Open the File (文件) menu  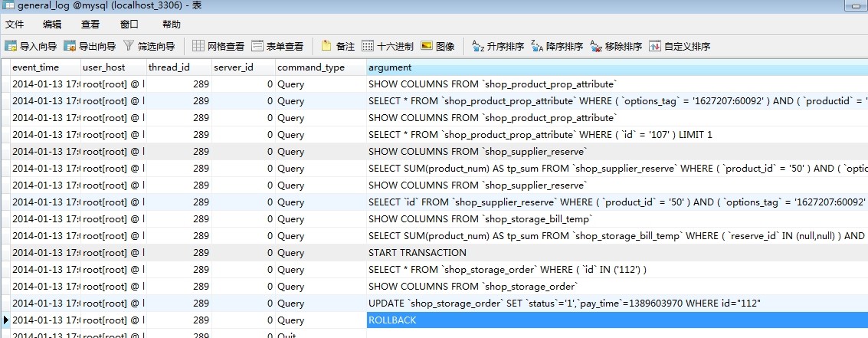15,25
